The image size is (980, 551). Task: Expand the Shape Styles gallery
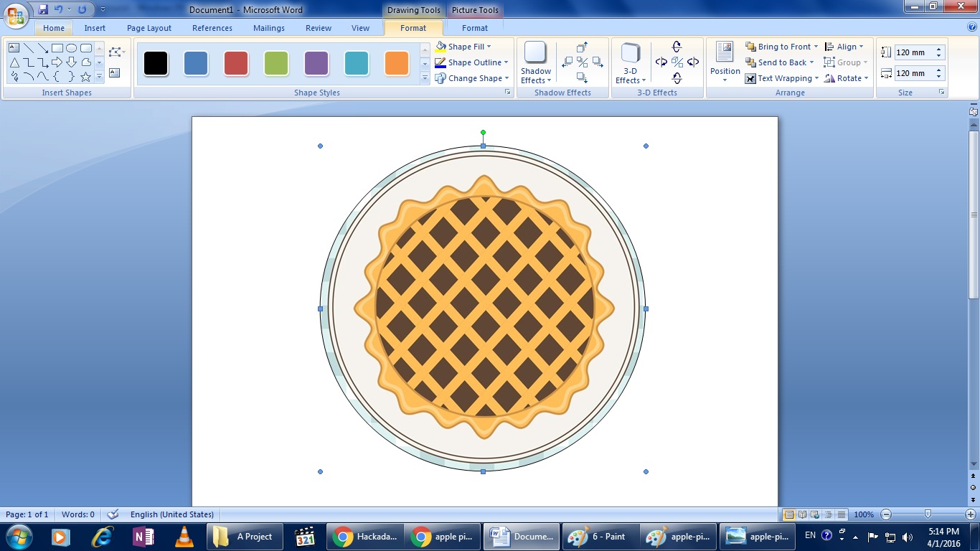pos(425,78)
